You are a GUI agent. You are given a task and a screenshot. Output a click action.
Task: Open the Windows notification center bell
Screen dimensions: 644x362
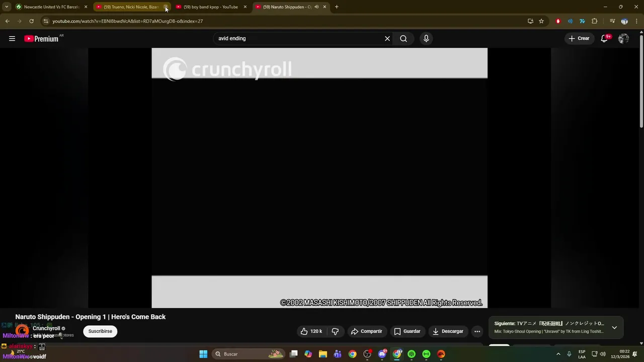pos(635,354)
